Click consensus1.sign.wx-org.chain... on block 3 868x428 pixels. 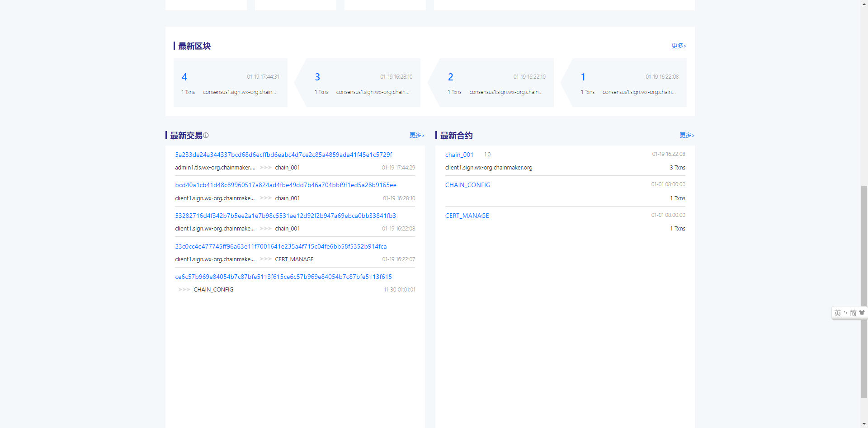click(373, 92)
